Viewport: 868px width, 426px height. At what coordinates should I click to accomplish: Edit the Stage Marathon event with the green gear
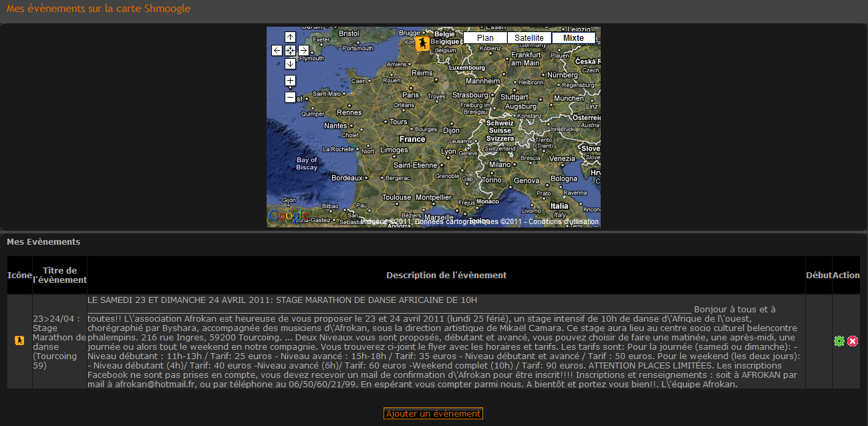point(839,341)
